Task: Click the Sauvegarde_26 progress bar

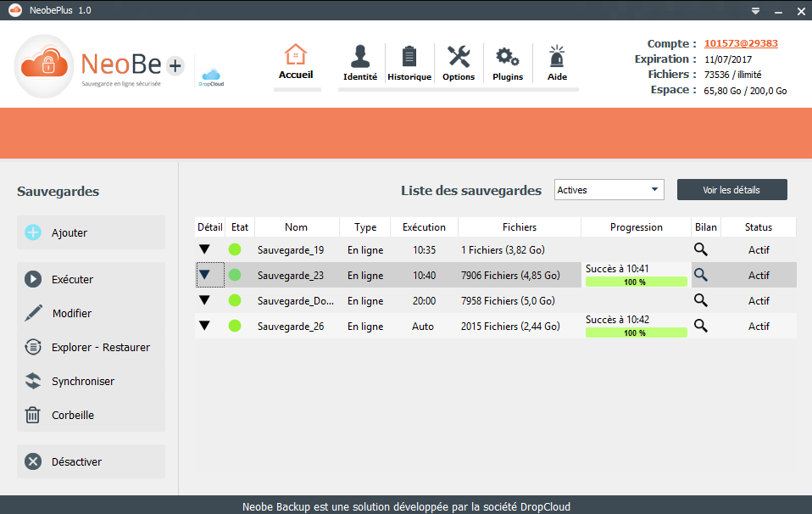Action: [x=636, y=332]
